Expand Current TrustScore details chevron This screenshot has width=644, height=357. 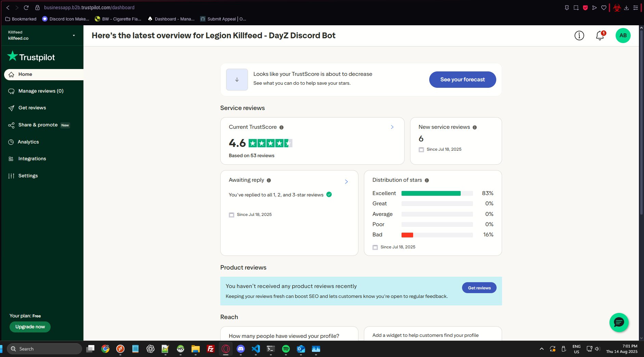392,127
